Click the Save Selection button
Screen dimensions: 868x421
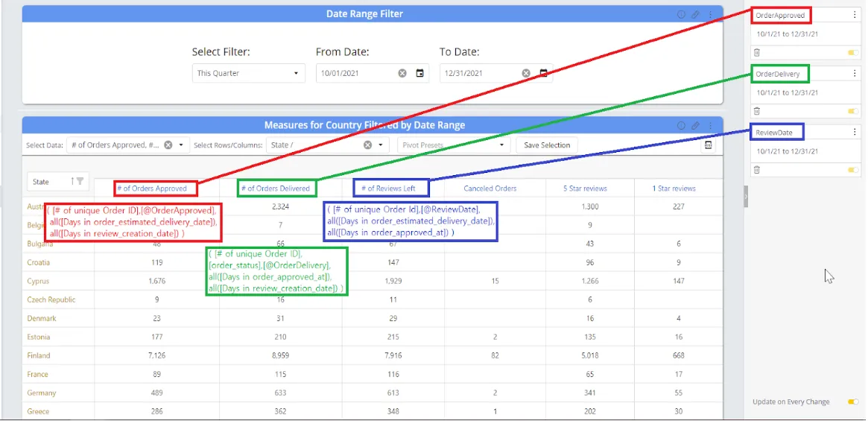click(547, 145)
